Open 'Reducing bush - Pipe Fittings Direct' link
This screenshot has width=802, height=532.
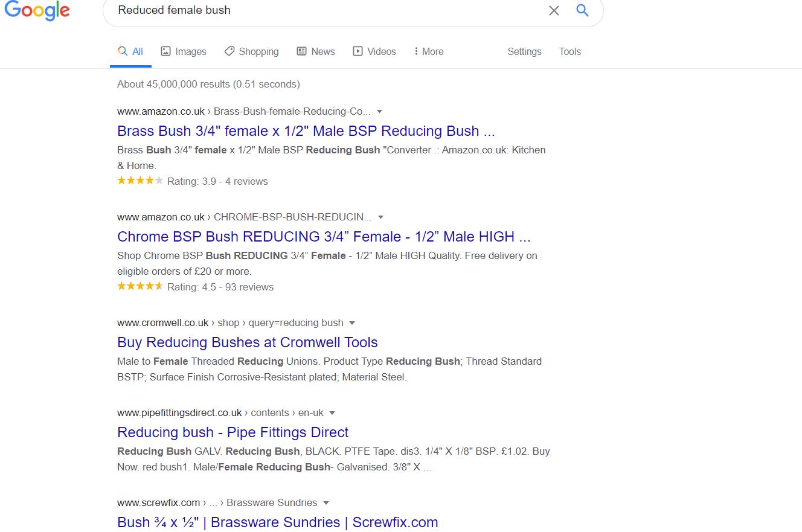click(233, 432)
